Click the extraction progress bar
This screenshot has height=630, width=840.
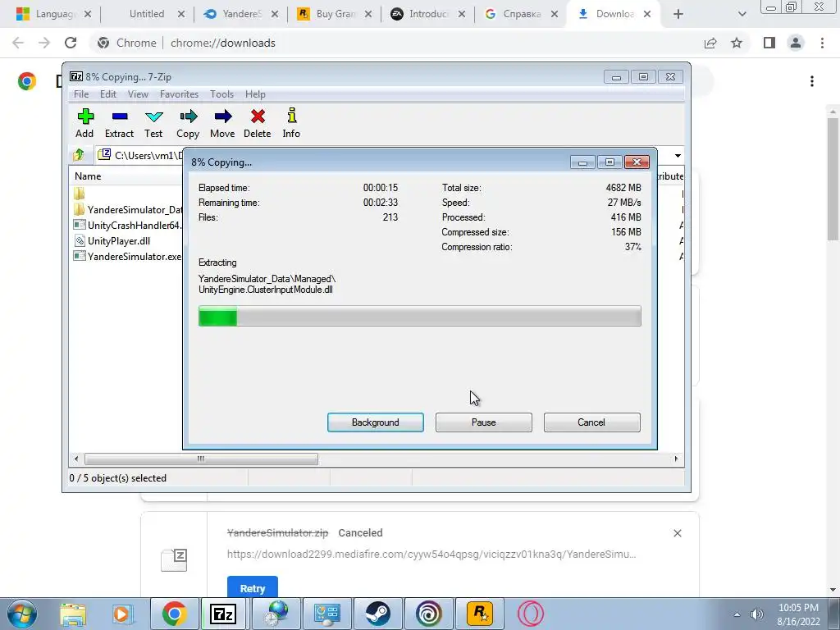pyautogui.click(x=419, y=316)
